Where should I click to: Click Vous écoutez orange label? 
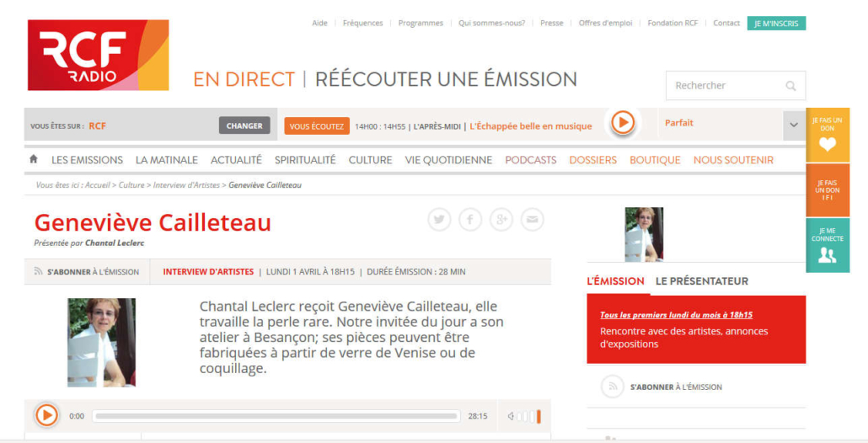tap(317, 126)
